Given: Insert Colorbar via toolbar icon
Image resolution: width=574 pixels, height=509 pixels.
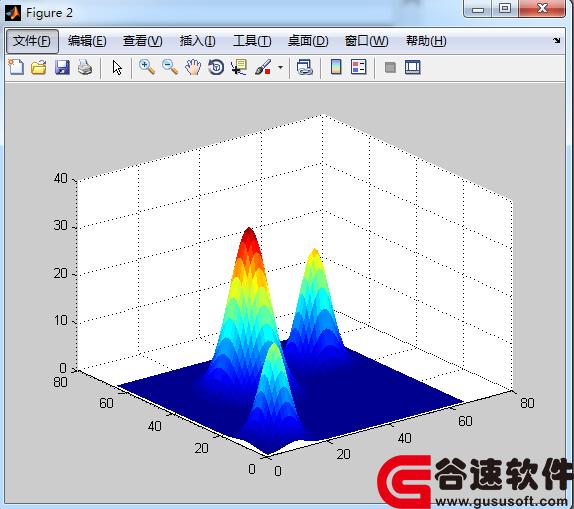Looking at the screenshot, I should 336,67.
